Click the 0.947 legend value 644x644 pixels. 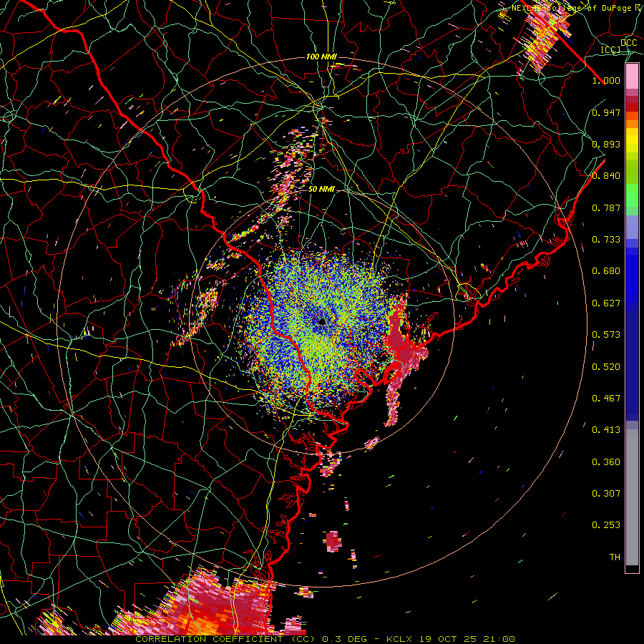point(606,112)
